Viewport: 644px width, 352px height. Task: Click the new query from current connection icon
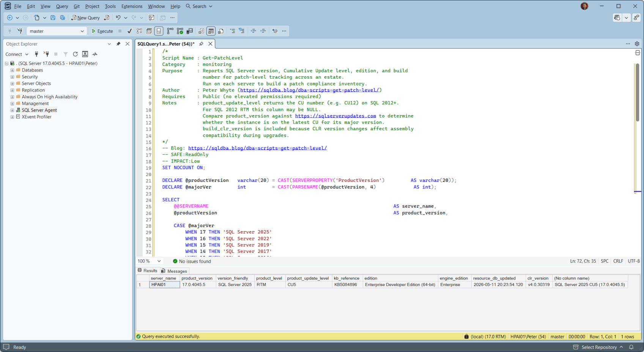point(107,17)
